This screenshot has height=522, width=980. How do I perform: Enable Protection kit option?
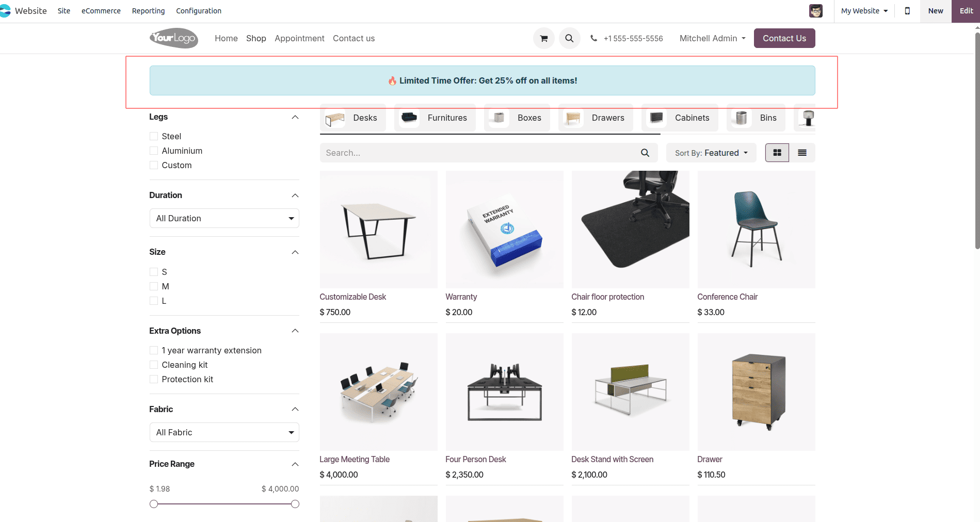154,379
